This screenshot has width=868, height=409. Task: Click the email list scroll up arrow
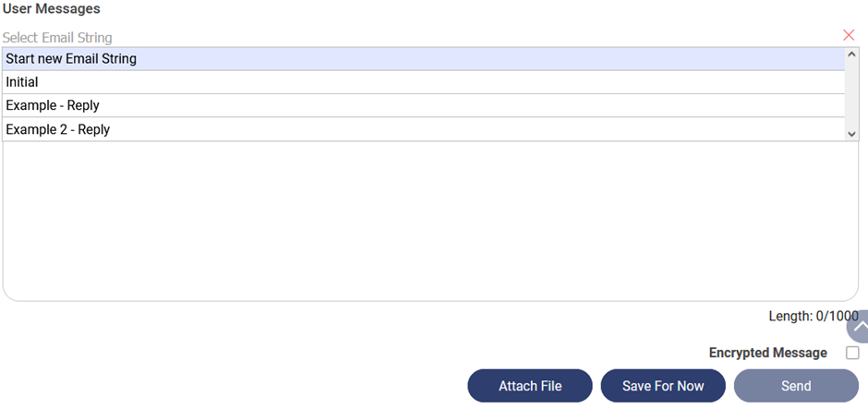click(x=852, y=54)
